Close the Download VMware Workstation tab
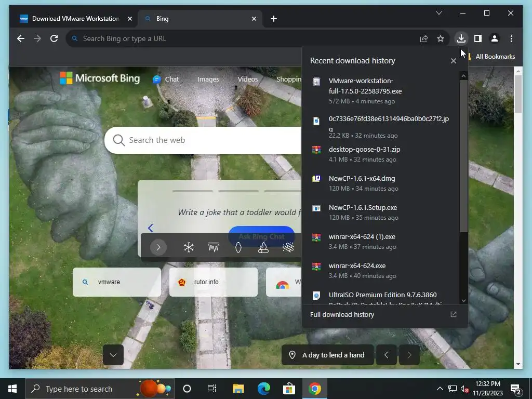Image resolution: width=532 pixels, height=399 pixels. tap(129, 19)
